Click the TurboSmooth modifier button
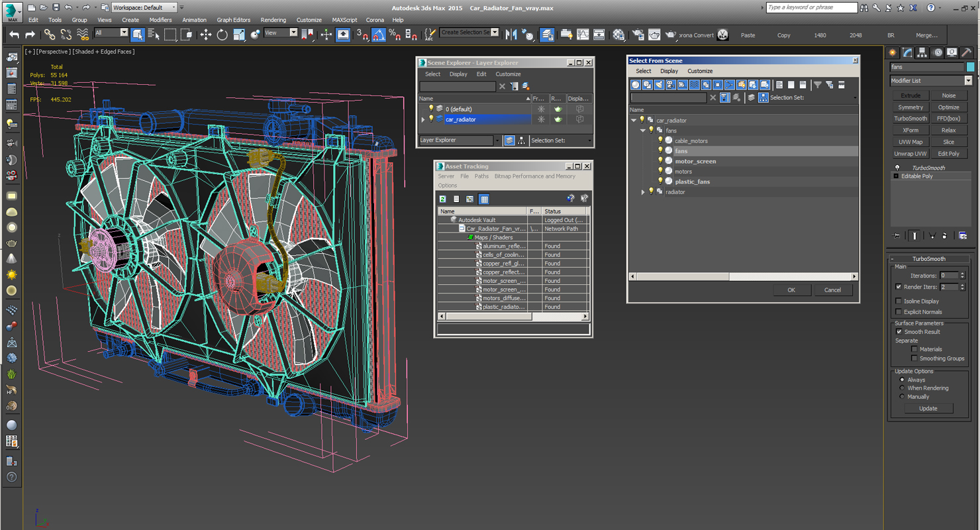Viewport: 980px width, 530px height. pos(910,119)
